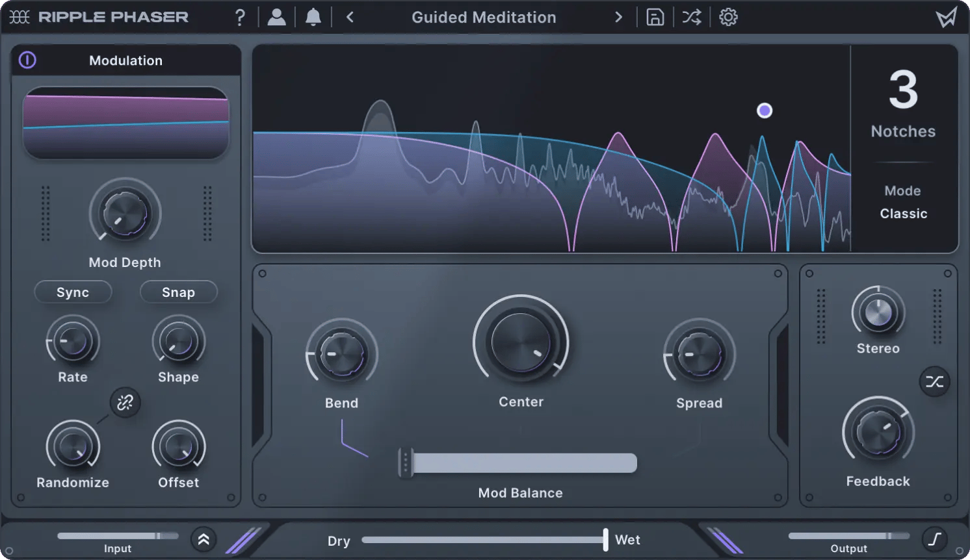Click the Input level slider
Viewport: 970px width, 560px height.
coord(118,536)
